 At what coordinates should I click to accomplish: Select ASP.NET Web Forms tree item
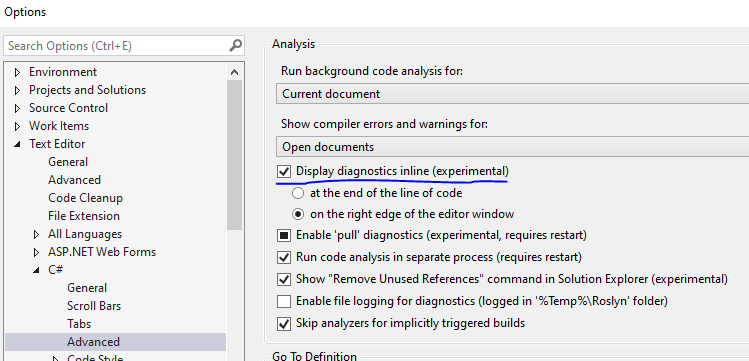click(x=102, y=252)
